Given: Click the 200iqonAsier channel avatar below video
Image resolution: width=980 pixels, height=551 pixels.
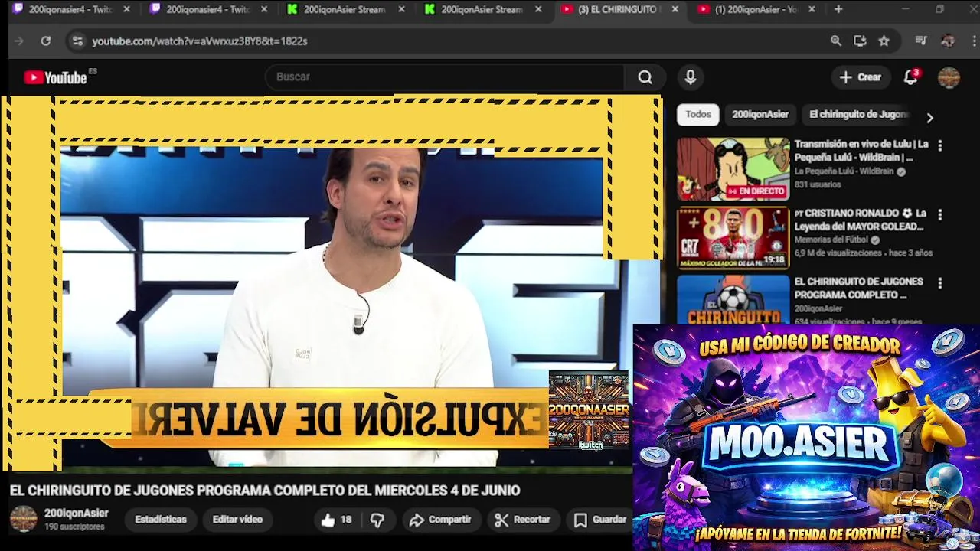Looking at the screenshot, I should (x=23, y=519).
